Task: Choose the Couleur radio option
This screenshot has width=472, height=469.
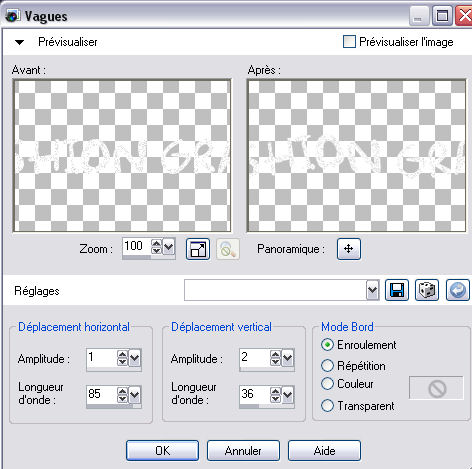Action: coord(327,384)
